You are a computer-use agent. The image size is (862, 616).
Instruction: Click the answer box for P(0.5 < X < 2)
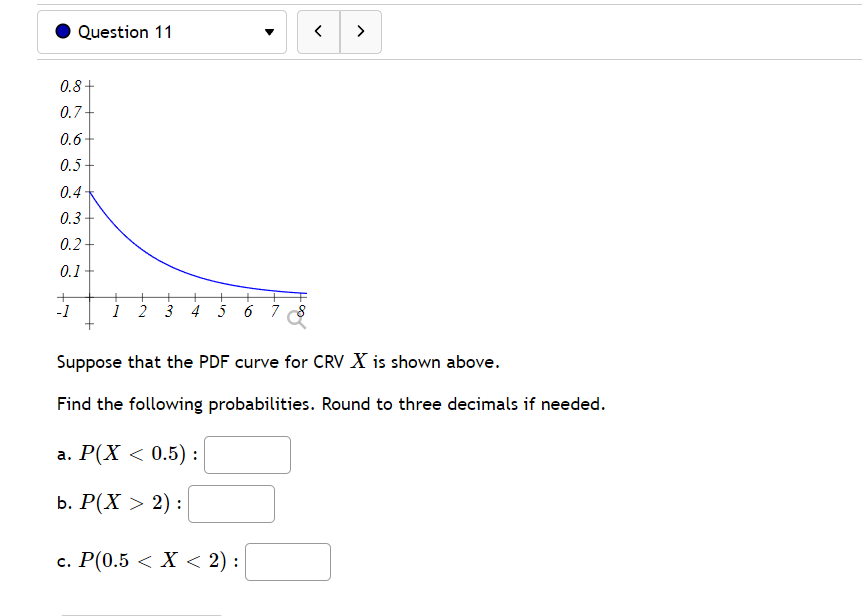[287, 561]
